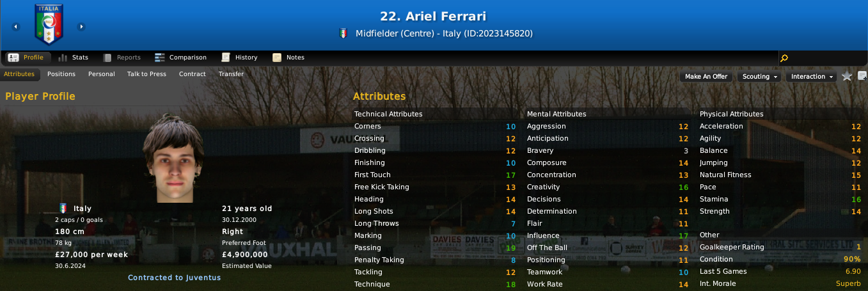
Task: Open the History section
Action: click(x=239, y=58)
